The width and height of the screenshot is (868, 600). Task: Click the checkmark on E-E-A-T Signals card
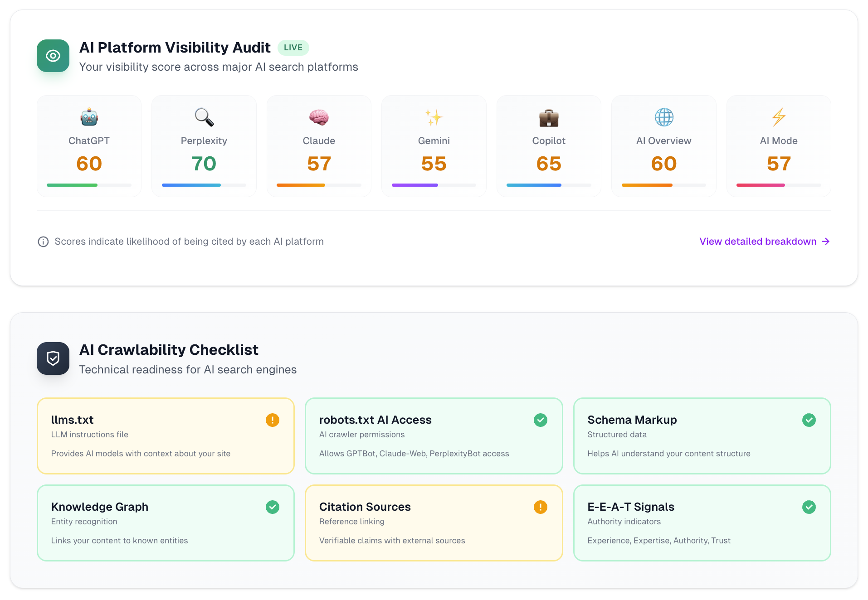pyautogui.click(x=809, y=507)
